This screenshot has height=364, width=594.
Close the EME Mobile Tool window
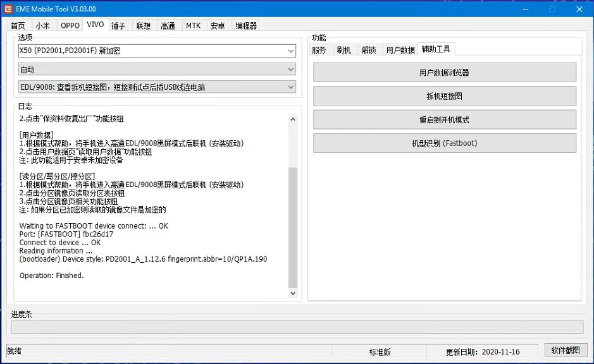tap(579, 9)
